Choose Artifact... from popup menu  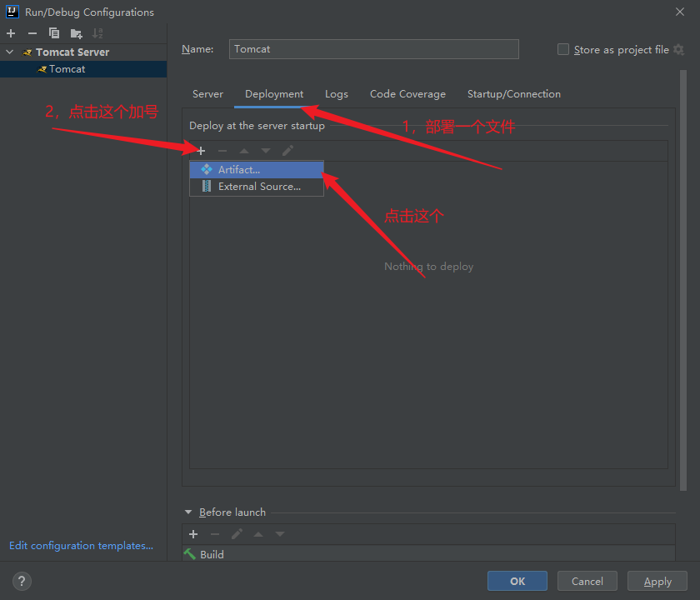pos(257,170)
